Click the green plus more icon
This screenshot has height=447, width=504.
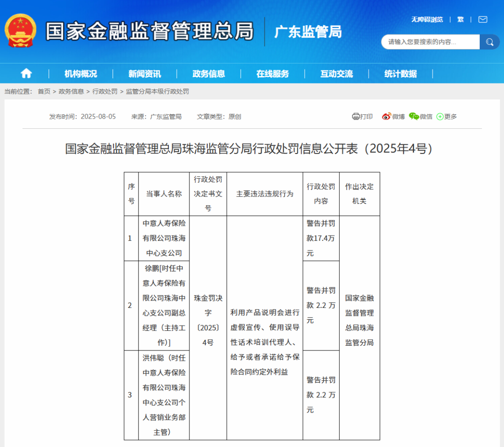pos(440,117)
